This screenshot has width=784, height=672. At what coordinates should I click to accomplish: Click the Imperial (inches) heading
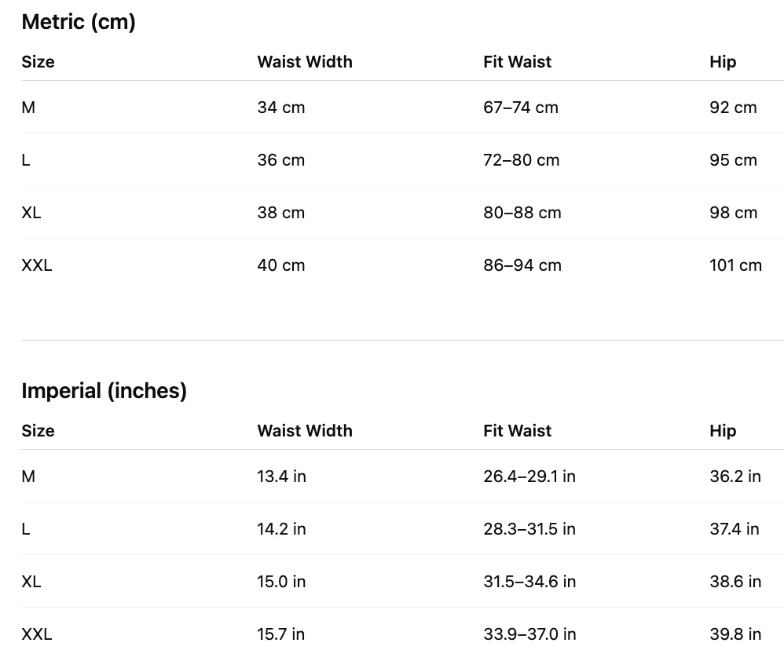pyautogui.click(x=104, y=391)
